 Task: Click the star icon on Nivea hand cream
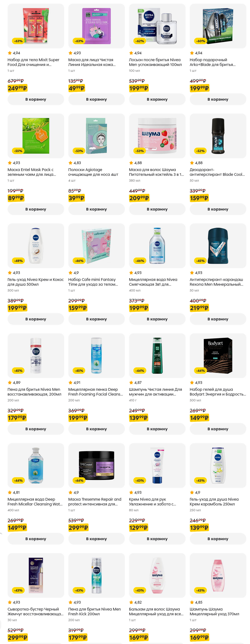pyautogui.click(x=131, y=492)
